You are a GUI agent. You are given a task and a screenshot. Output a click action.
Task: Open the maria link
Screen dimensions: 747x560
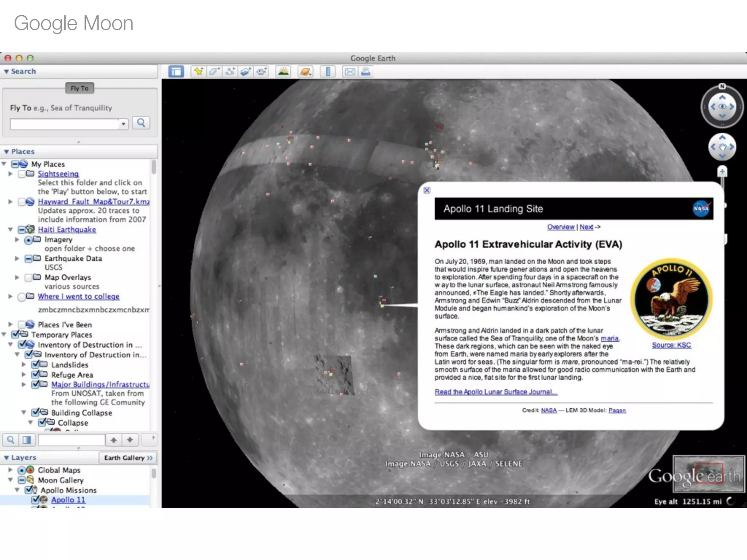[609, 339]
